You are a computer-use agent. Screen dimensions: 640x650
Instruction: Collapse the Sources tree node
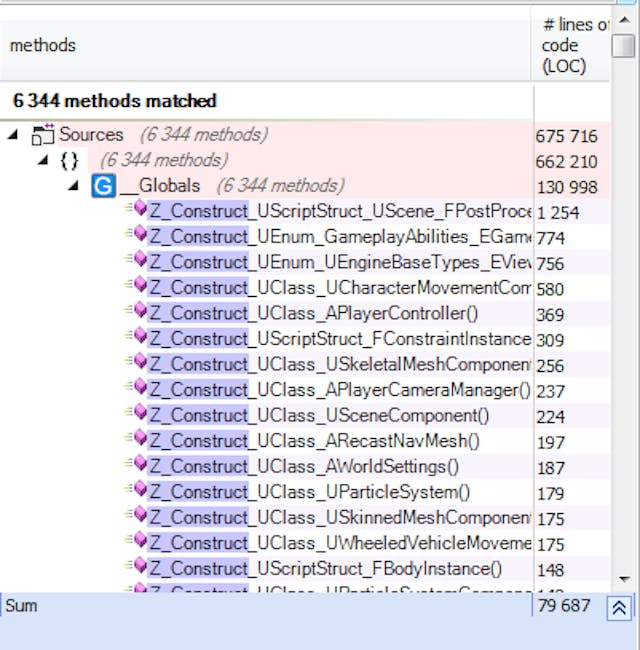[12, 135]
